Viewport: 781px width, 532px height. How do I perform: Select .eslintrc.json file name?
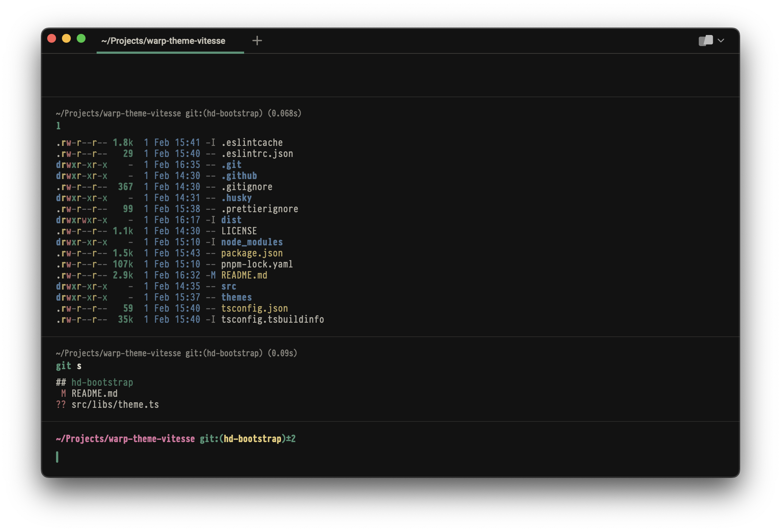(x=257, y=154)
